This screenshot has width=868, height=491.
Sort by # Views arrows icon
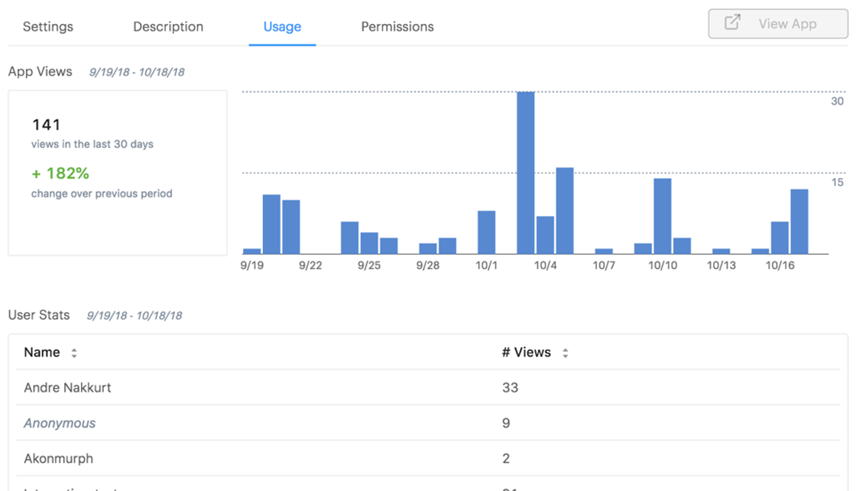click(565, 353)
